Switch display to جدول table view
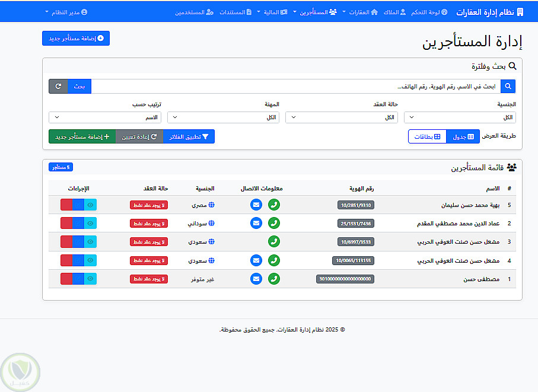The width and height of the screenshot is (538, 392). 463,136
